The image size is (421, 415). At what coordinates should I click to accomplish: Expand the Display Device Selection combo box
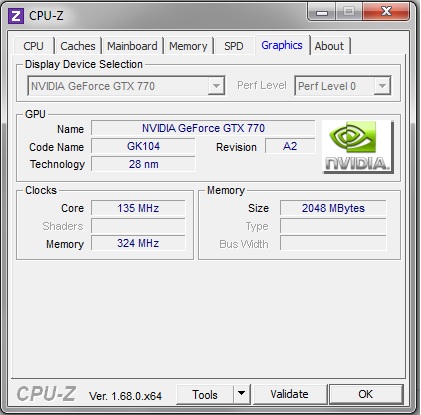(126, 86)
